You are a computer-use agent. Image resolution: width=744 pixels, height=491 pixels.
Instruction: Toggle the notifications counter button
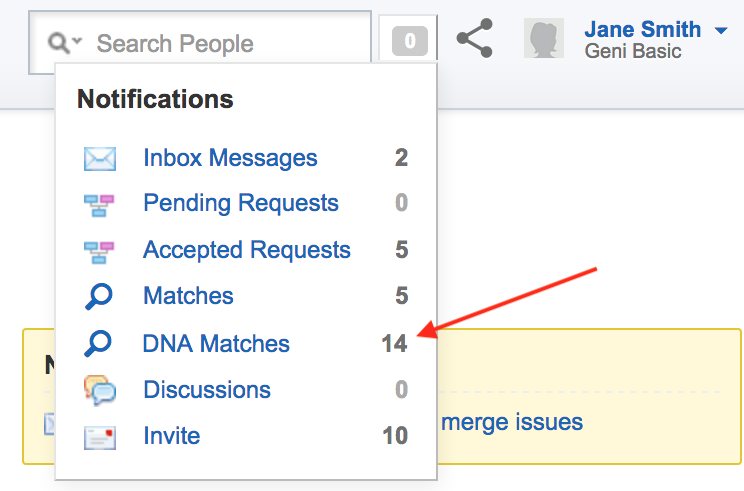410,41
